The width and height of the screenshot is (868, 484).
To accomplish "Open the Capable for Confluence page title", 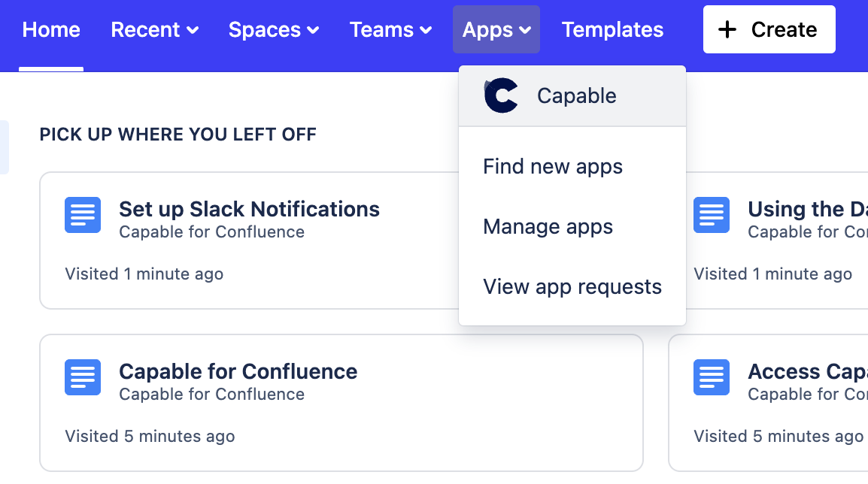I will (238, 371).
